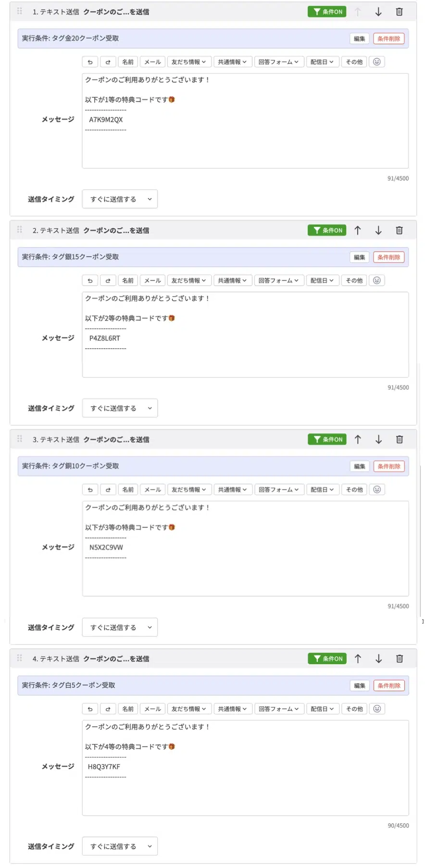Open 送信タイミング dropdown in action 2
The image size is (425, 868).
(x=120, y=409)
